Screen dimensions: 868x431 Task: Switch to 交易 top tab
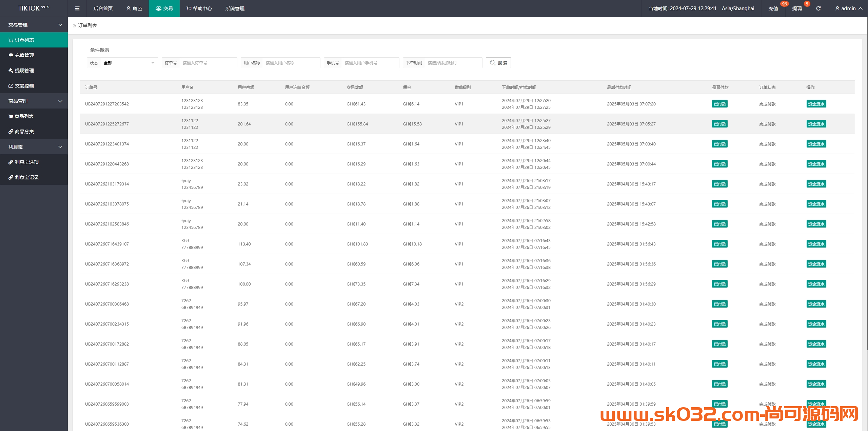click(x=164, y=8)
